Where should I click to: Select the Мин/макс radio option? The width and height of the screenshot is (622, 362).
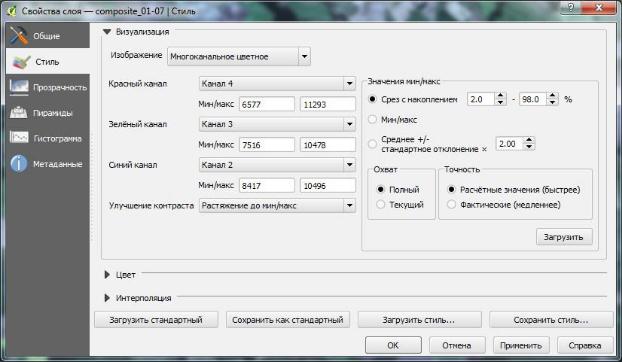click(372, 119)
